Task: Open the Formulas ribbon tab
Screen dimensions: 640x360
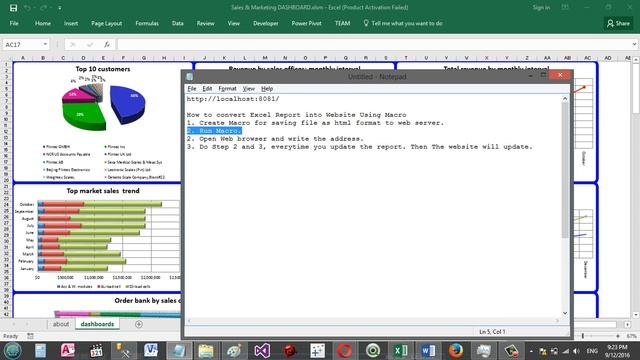Action: (x=147, y=23)
